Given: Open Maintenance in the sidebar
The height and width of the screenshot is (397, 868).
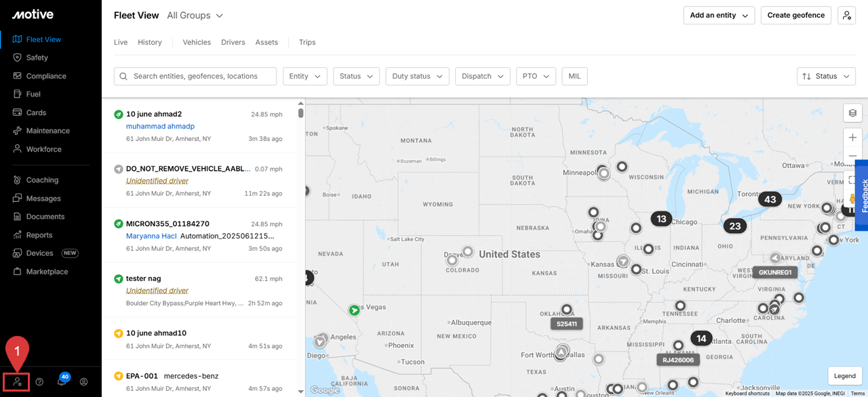Looking at the screenshot, I should pos(47,131).
